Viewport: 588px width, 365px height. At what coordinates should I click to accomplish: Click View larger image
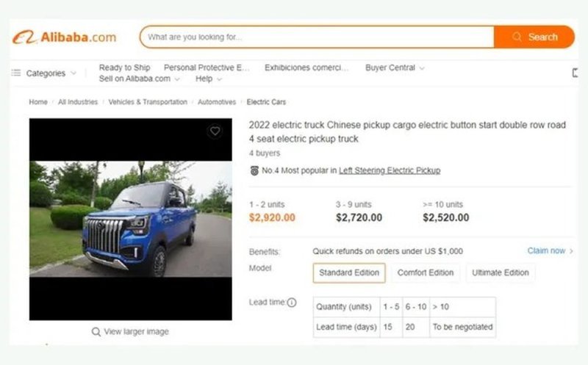click(x=136, y=332)
